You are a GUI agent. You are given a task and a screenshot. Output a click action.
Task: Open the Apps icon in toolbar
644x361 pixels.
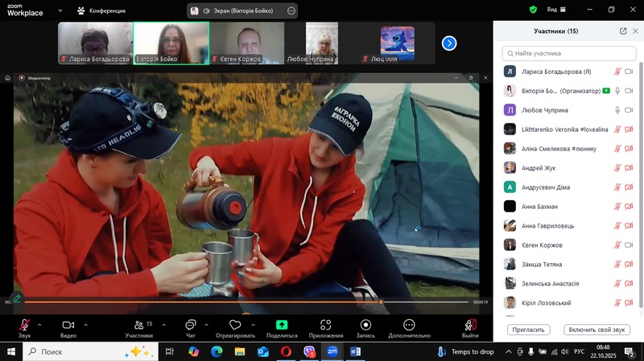(x=325, y=326)
